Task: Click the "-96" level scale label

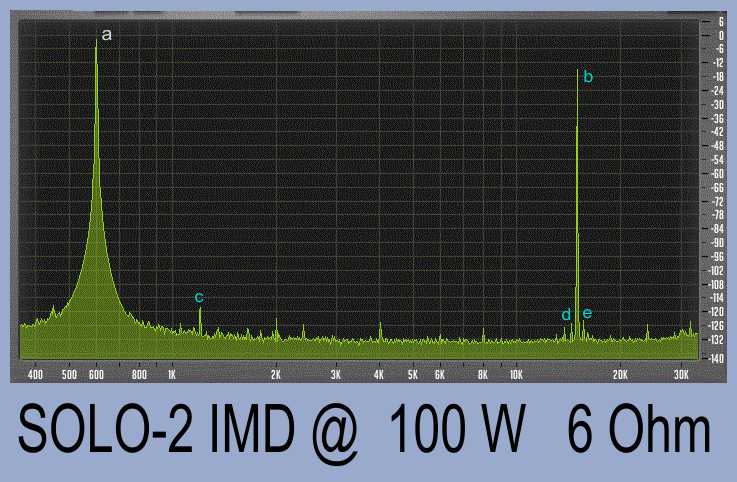Action: [717, 257]
